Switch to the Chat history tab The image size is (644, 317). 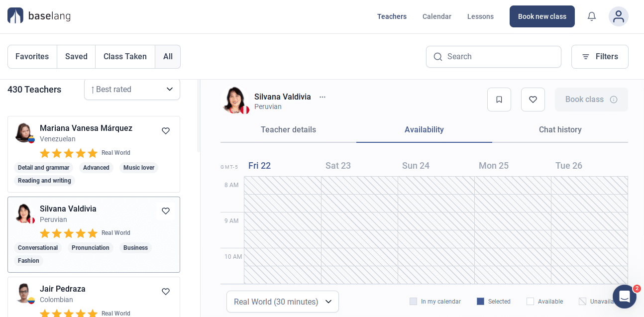pos(560,130)
